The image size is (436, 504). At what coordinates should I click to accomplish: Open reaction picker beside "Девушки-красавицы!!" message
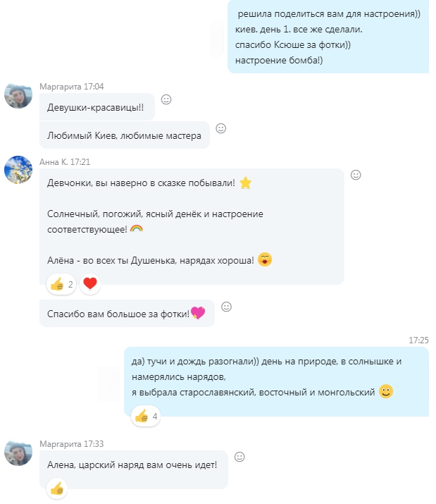[166, 99]
